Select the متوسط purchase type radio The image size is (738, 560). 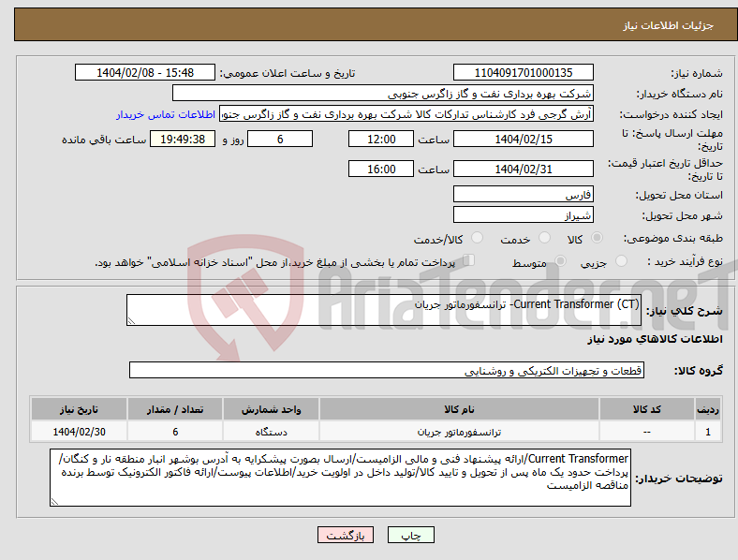560,260
